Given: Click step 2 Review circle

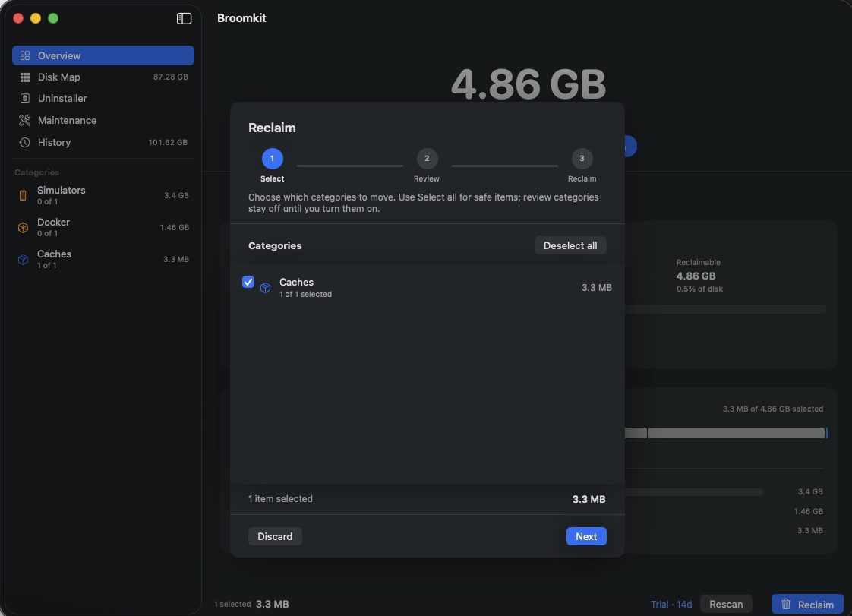Looking at the screenshot, I should click(427, 159).
